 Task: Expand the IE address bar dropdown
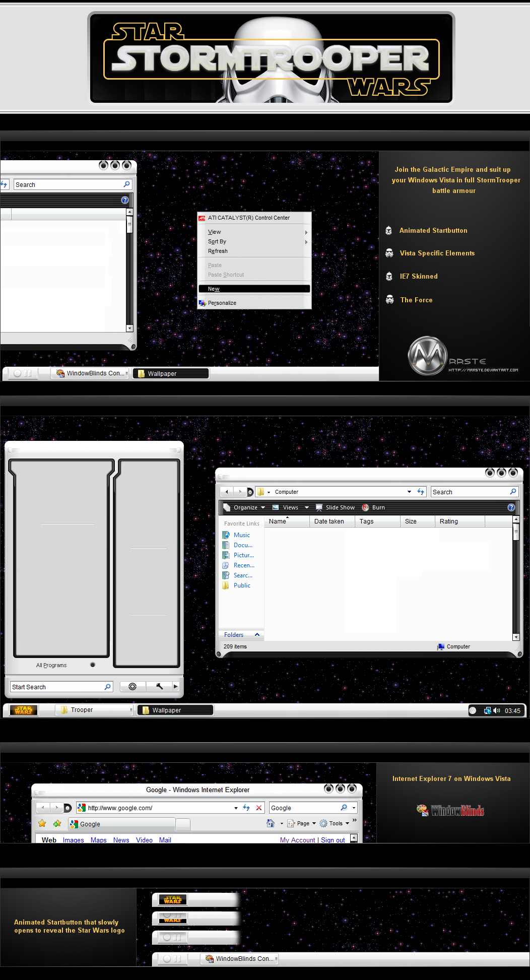click(236, 808)
